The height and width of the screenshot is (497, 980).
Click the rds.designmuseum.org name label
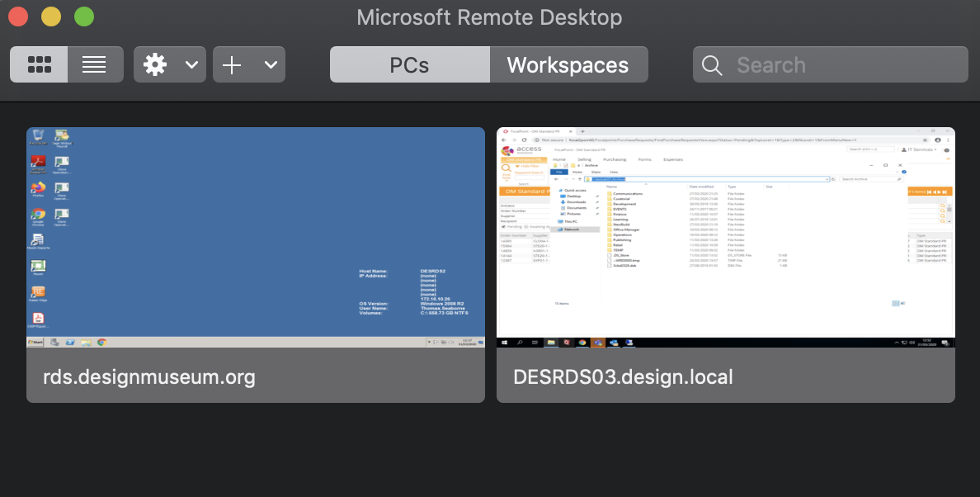coord(149,377)
